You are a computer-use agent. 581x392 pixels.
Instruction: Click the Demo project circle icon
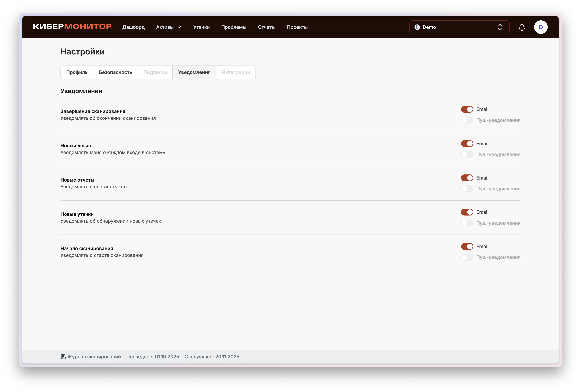point(417,27)
